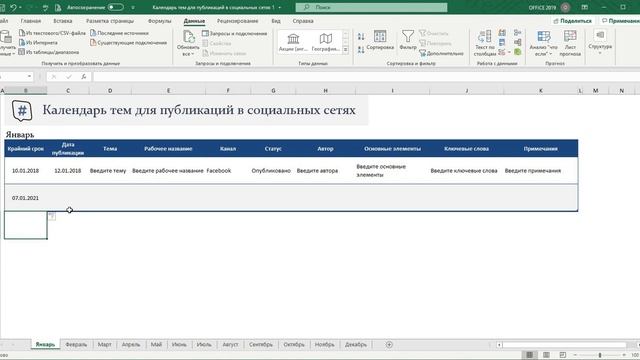Choose Из Интернета data source
Image resolution: width=640 pixels, height=360 pixels.
(x=38, y=42)
